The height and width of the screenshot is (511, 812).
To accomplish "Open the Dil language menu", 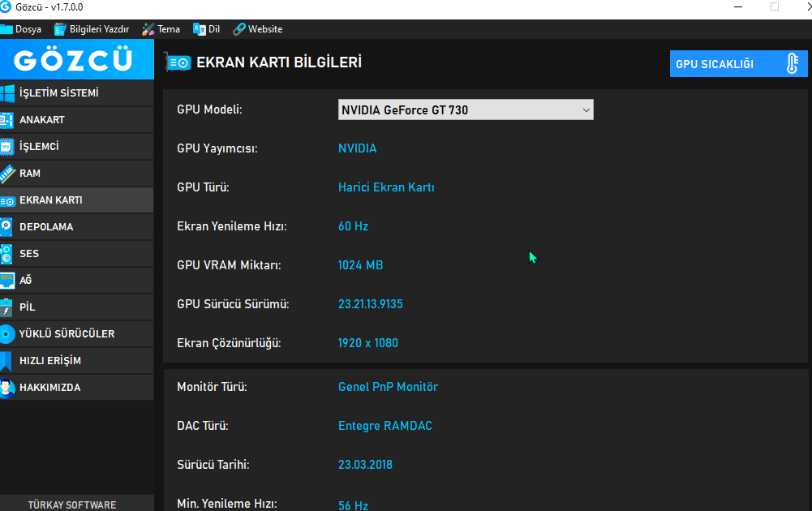I will pyautogui.click(x=207, y=29).
